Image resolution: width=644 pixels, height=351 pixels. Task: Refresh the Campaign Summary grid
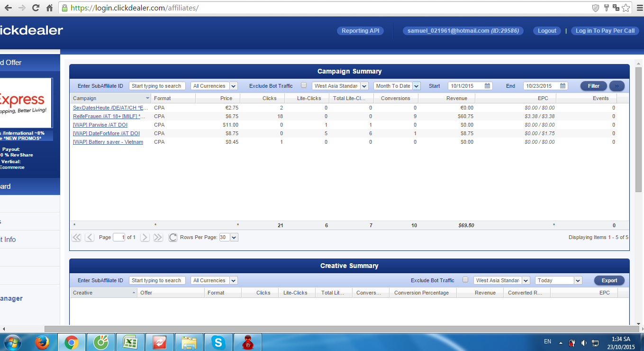click(173, 237)
